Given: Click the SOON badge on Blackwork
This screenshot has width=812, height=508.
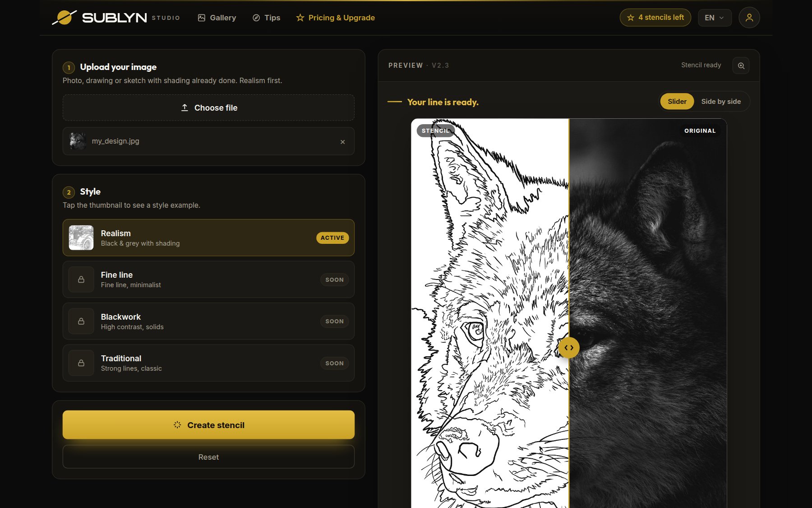Looking at the screenshot, I should 334,322.
